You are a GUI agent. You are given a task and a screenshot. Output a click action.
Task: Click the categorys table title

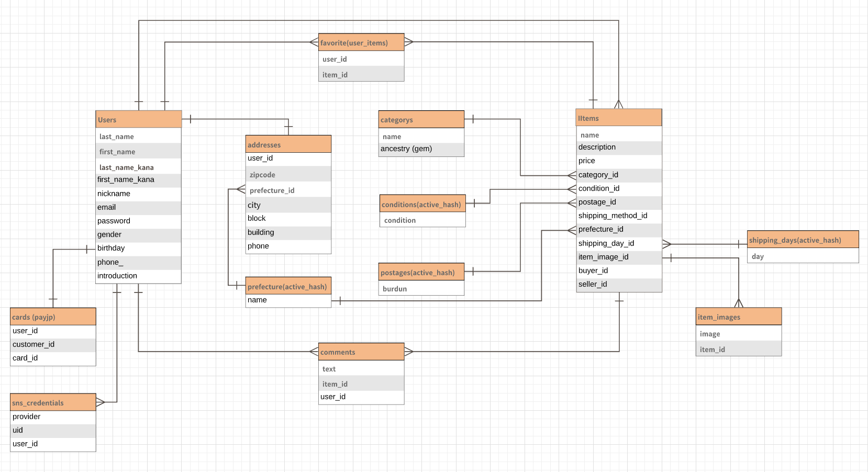click(x=421, y=119)
